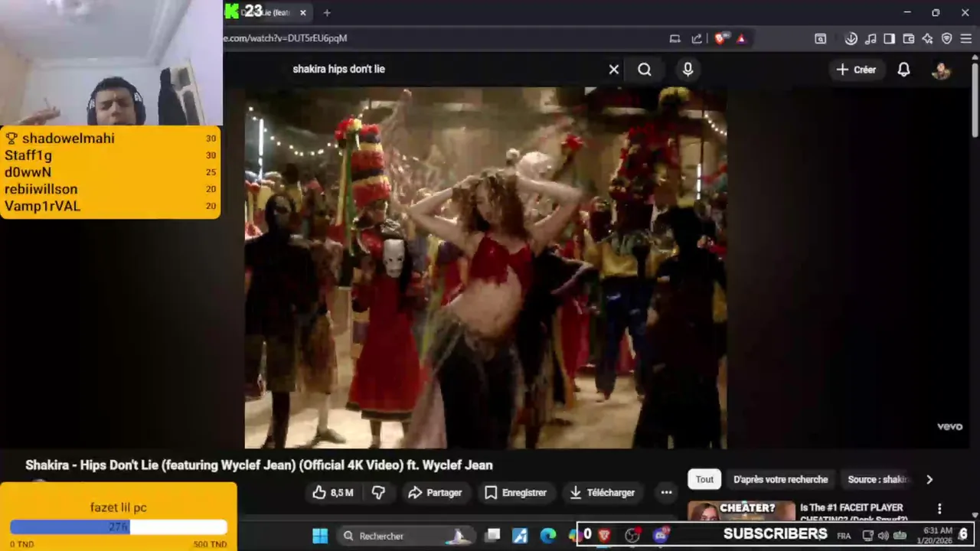Start voice search with the microphone icon
The height and width of the screenshot is (551, 980).
pos(688,70)
